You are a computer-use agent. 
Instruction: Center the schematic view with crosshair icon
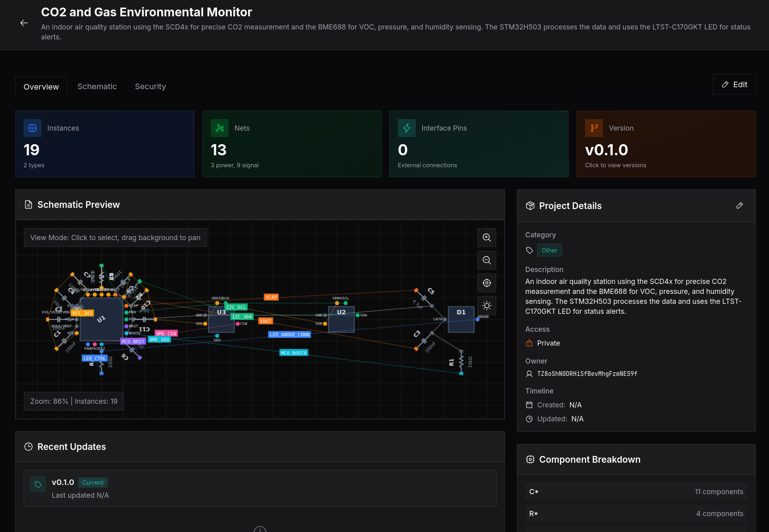(486, 283)
